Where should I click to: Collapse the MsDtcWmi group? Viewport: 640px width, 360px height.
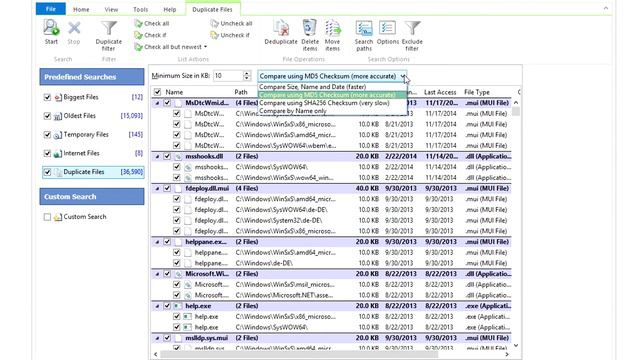coord(157,103)
